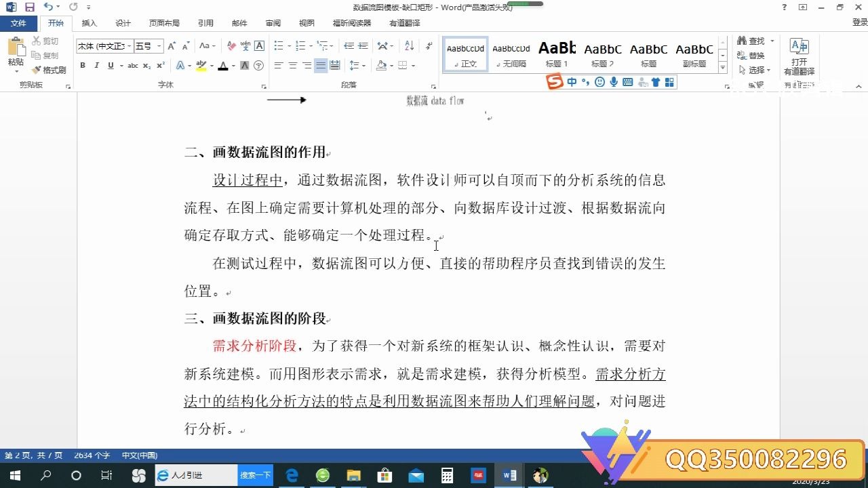The image size is (868, 488).
Task: Apply bold formatting to selected text
Action: coord(82,65)
